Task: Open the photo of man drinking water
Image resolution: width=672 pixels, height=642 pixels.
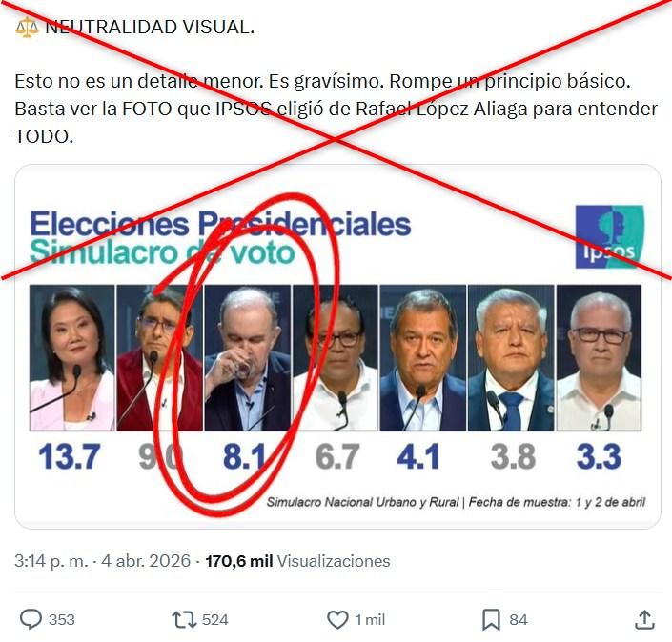Action: pos(248,357)
